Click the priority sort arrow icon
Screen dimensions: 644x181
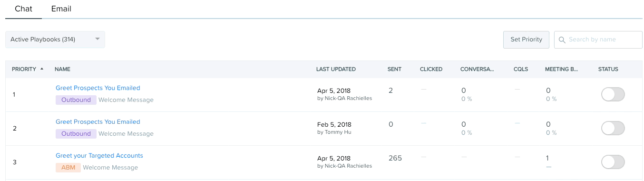42,69
